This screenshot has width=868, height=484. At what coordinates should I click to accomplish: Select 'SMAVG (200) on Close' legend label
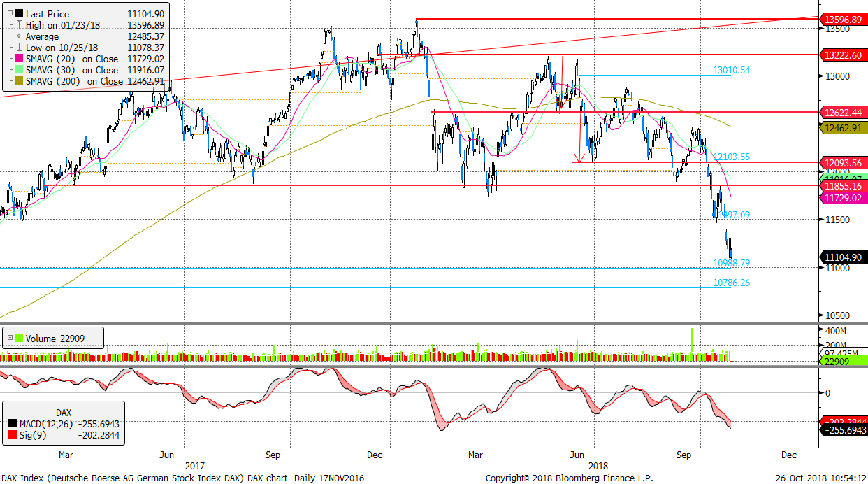[75, 81]
